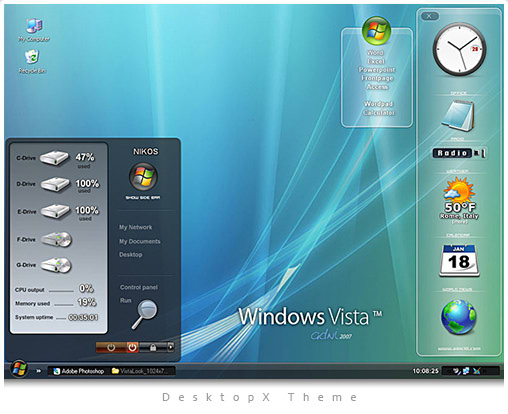Click the CPU output 0% reading
508x414 pixels.
(86, 288)
